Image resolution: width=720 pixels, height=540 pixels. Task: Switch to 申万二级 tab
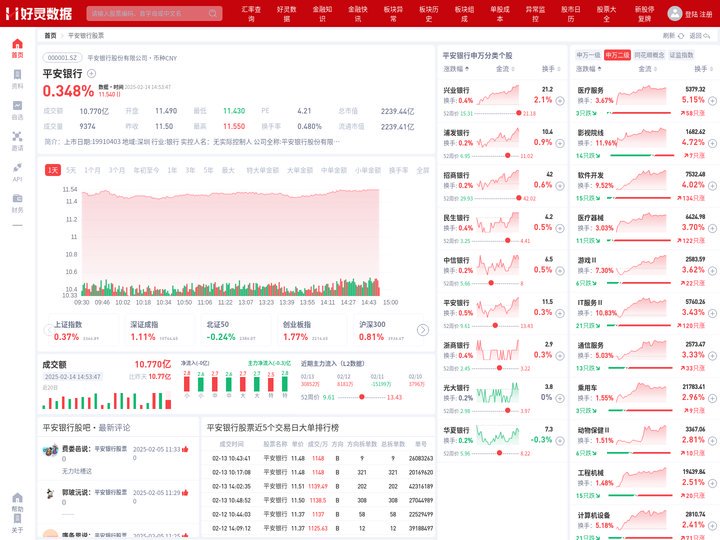[x=617, y=55]
